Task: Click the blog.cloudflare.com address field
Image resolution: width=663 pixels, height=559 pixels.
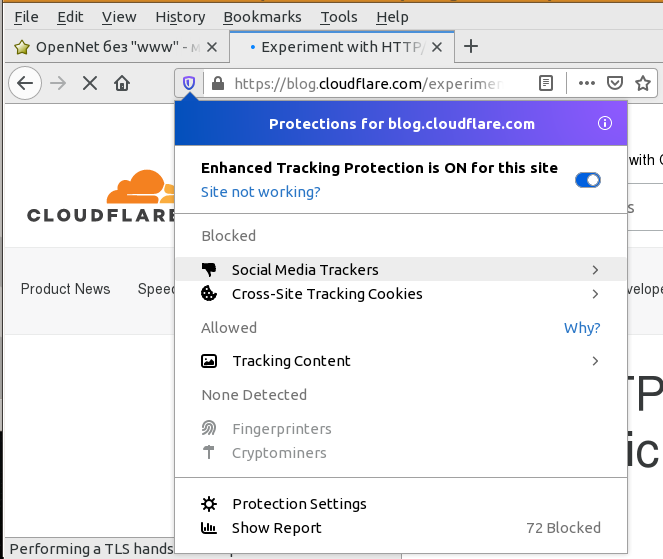Action: pos(370,84)
